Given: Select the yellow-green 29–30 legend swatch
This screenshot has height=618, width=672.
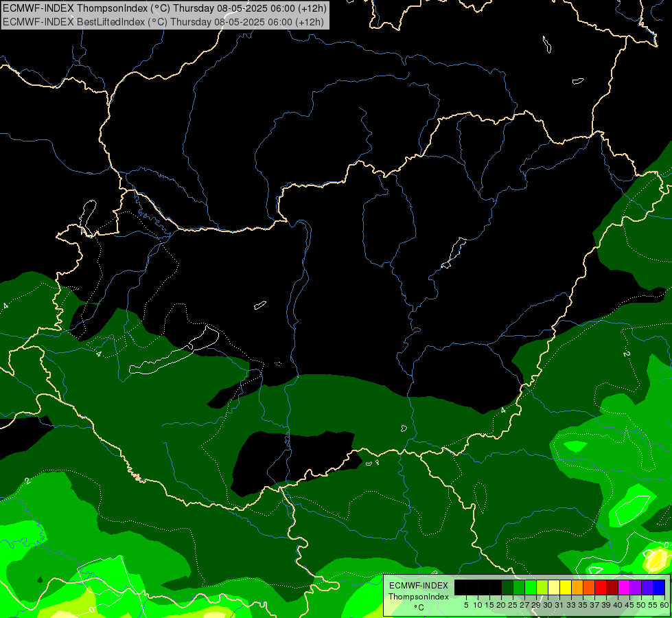Looking at the screenshot, I should pyautogui.click(x=542, y=587).
